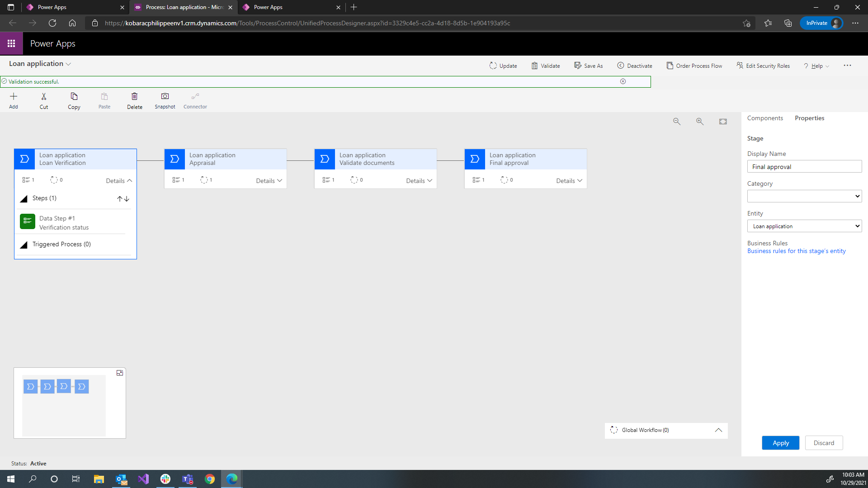Click the Copy toolbar icon
The height and width of the screenshot is (488, 868).
(x=74, y=100)
